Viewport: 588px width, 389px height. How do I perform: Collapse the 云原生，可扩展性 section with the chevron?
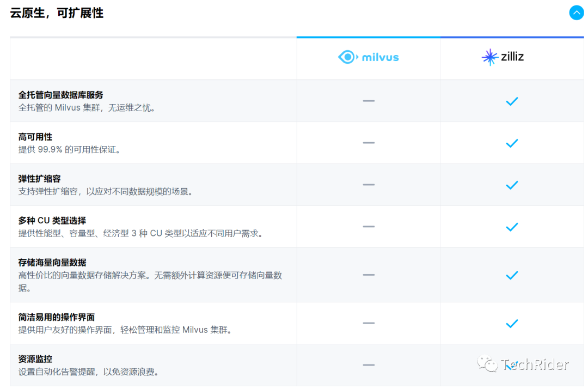click(577, 13)
